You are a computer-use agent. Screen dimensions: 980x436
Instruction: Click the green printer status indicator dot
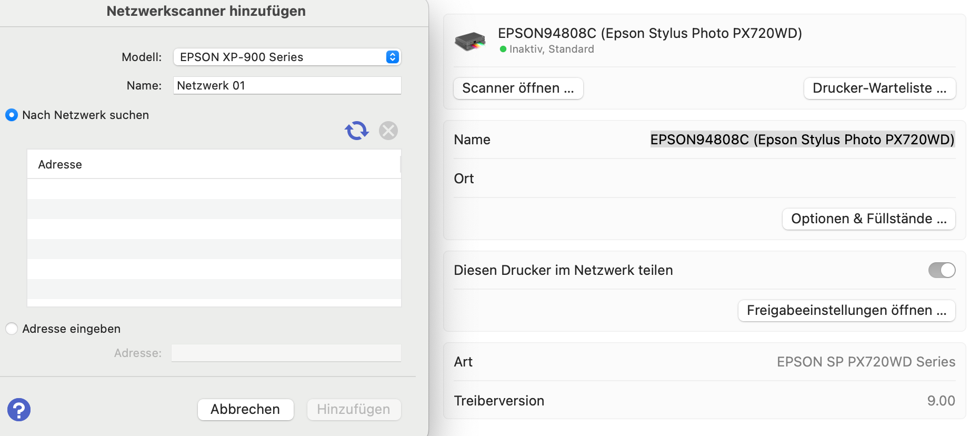tap(503, 49)
